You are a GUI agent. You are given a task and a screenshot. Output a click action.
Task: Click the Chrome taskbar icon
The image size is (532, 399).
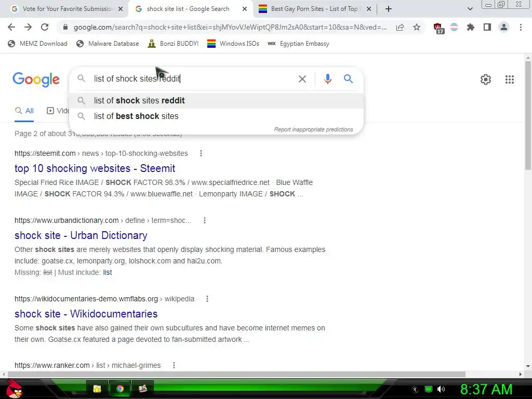(x=120, y=389)
